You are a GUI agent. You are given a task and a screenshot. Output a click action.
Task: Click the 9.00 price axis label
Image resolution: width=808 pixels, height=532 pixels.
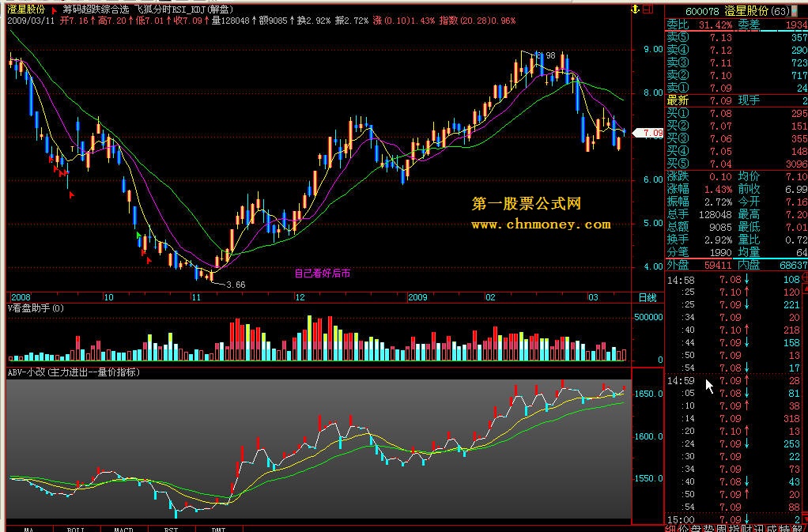[x=653, y=50]
